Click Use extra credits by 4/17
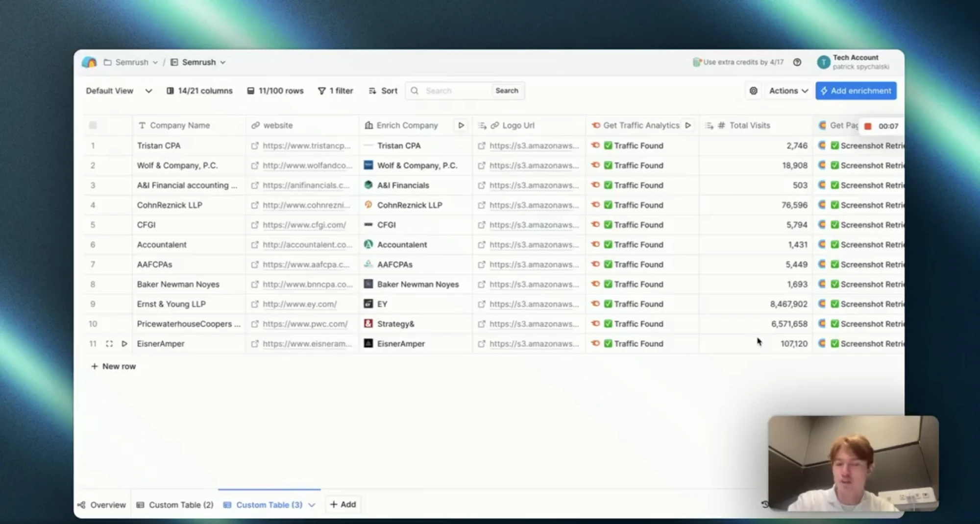The image size is (980, 524). click(738, 62)
